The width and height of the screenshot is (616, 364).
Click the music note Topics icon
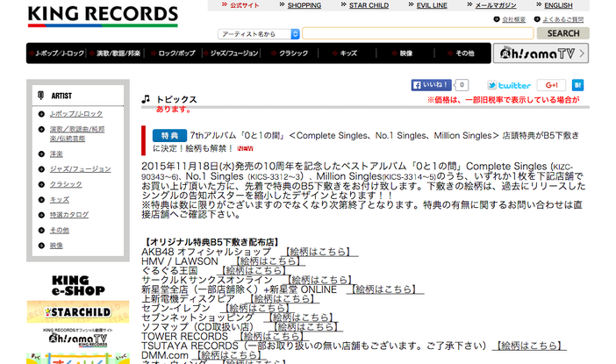click(146, 99)
